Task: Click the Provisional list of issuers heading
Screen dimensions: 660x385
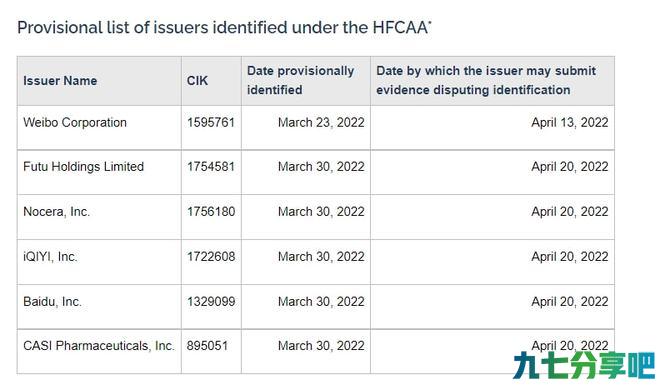Action: 224,28
